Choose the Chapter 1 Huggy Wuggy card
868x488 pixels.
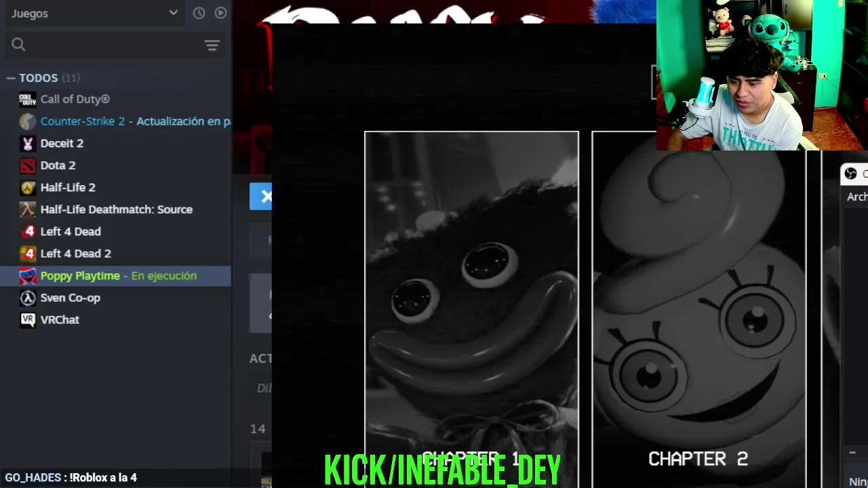click(x=471, y=309)
